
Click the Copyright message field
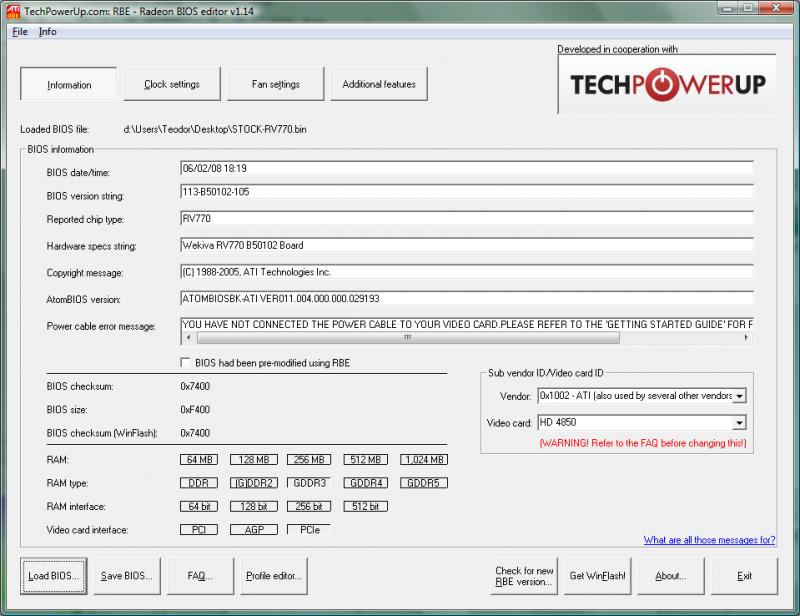467,272
